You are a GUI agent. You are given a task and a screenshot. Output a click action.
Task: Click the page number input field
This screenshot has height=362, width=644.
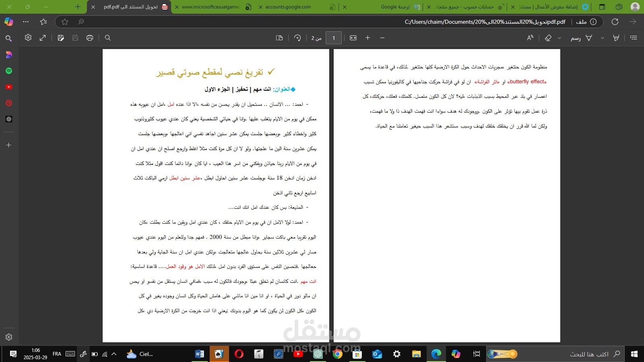pyautogui.click(x=333, y=38)
